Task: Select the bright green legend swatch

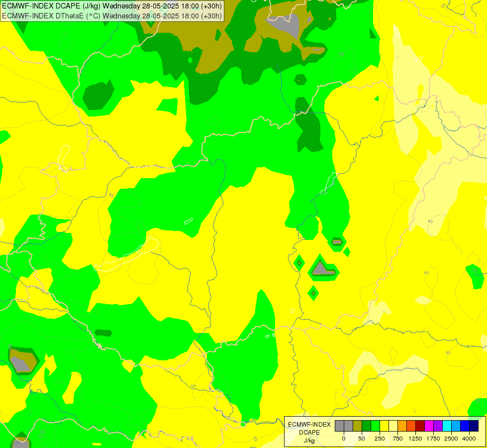Action: [375, 426]
